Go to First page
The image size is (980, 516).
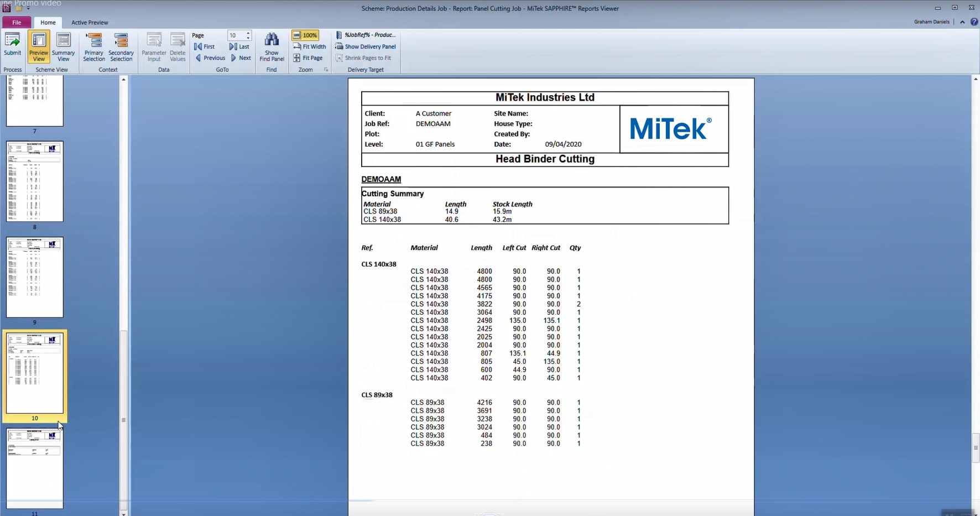point(205,46)
